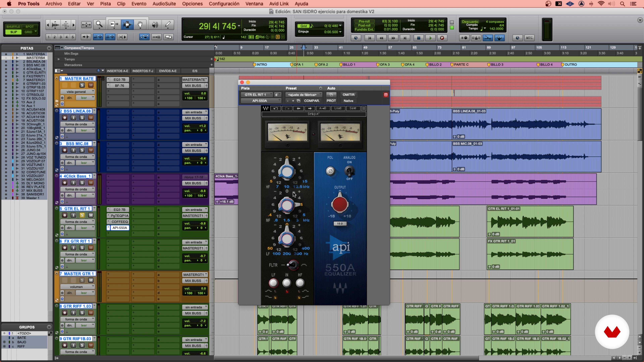Click Return to Zero transport button
This screenshot has width=644, height=362.
(369, 38)
